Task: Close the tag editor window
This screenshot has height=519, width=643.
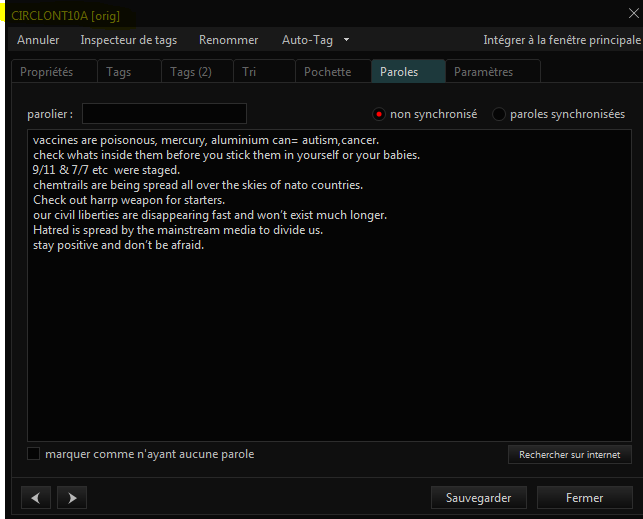Action: [634, 14]
